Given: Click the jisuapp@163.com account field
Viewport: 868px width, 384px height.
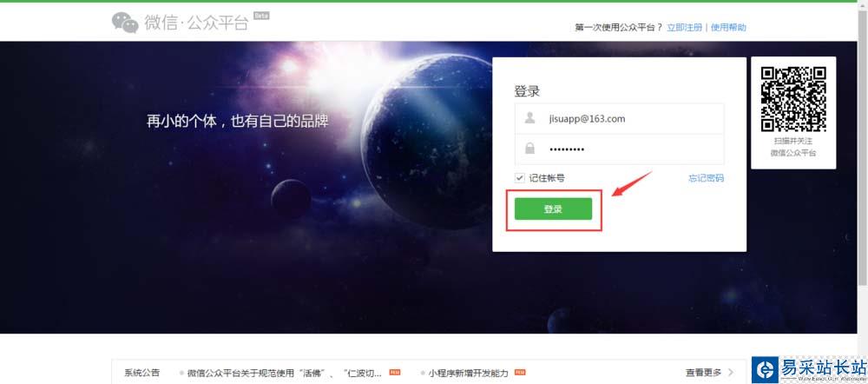Looking at the screenshot, I should [620, 118].
